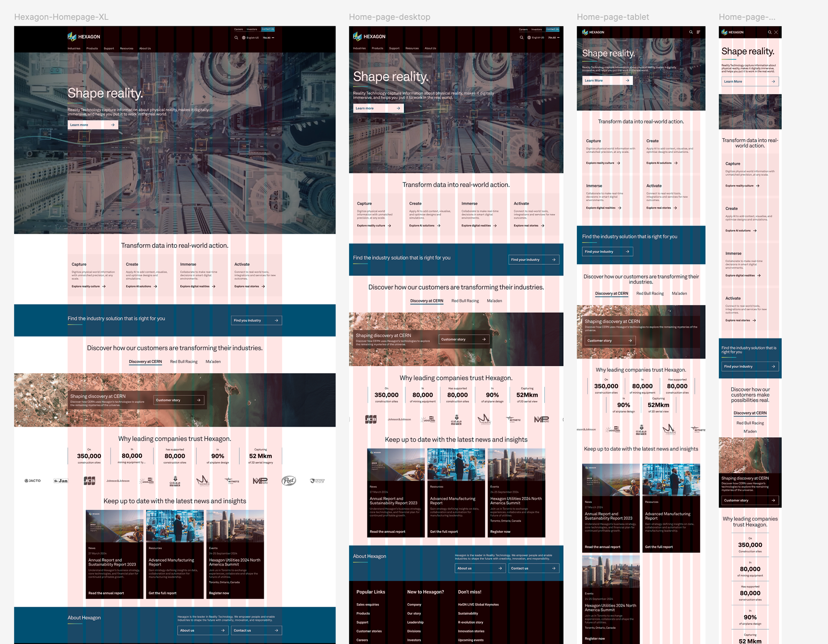Click the globe icon in Home-page-desktop header
The width and height of the screenshot is (828, 644).
(x=529, y=38)
